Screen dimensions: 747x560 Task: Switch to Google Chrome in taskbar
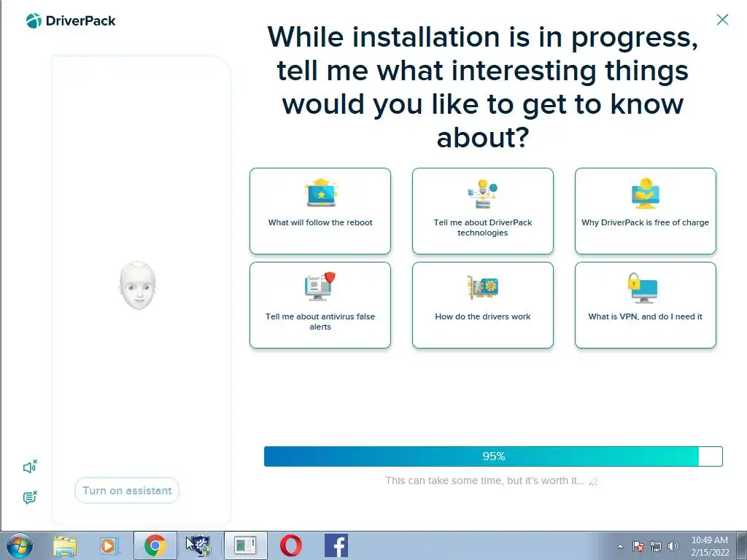click(x=155, y=545)
